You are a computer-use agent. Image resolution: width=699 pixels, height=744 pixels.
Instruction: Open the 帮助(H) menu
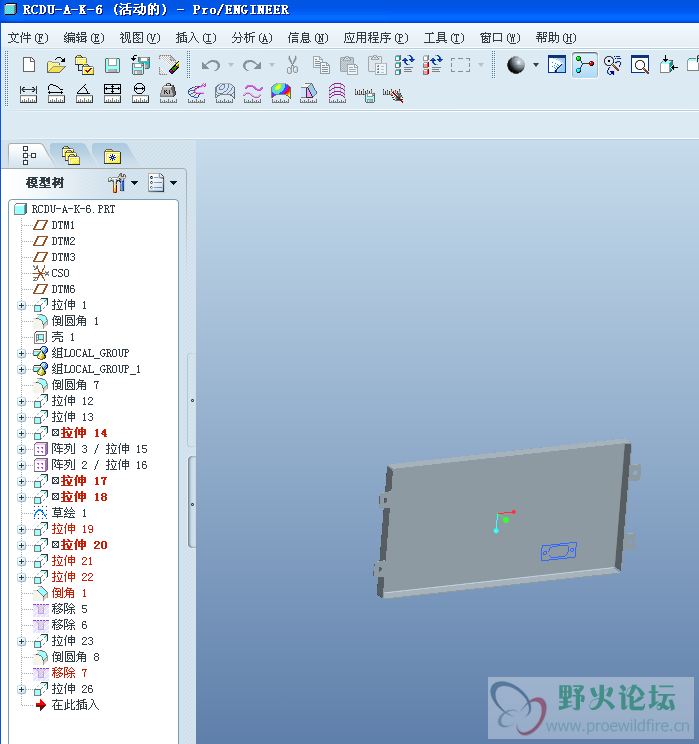556,37
